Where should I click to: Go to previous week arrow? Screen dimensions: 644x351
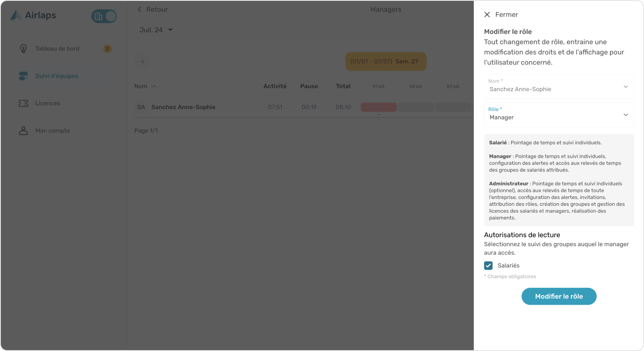(142, 62)
